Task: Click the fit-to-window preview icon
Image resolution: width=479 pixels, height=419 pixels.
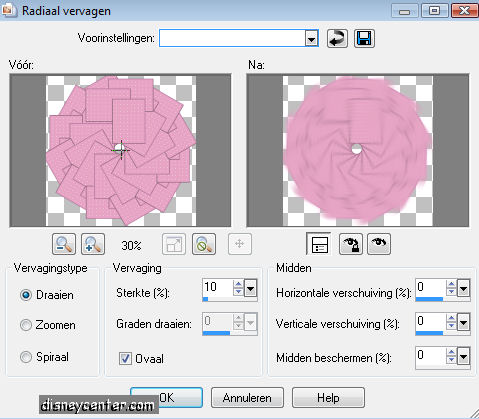Action: click(174, 244)
